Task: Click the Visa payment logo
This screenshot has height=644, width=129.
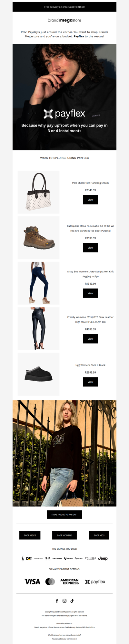Action: coord(32,582)
